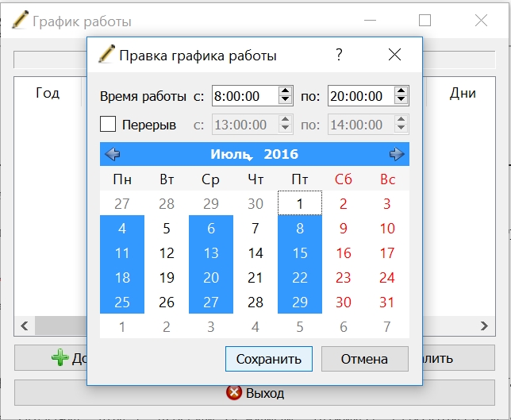The width and height of the screenshot is (511, 420).
Task: Click highlighted day 11
Action: point(122,252)
